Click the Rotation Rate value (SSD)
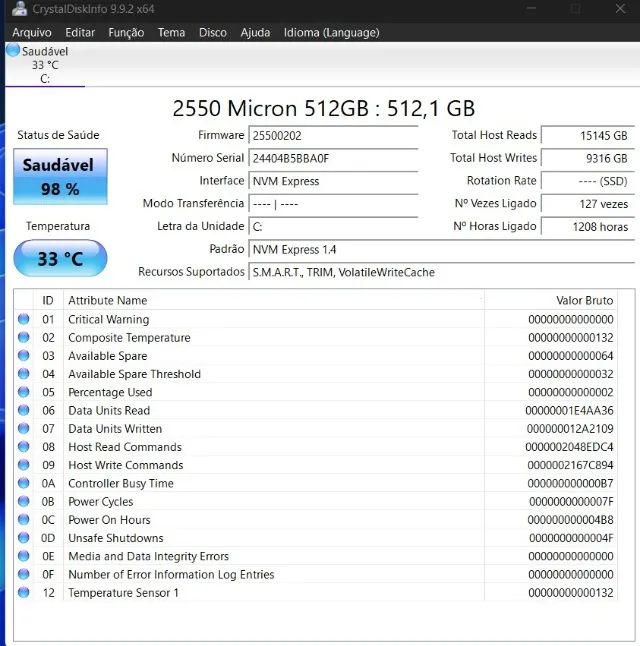This screenshot has width=640, height=646. pos(588,181)
